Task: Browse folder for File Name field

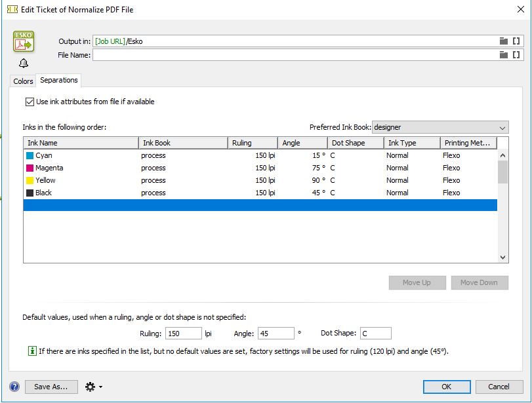Action: 504,56
